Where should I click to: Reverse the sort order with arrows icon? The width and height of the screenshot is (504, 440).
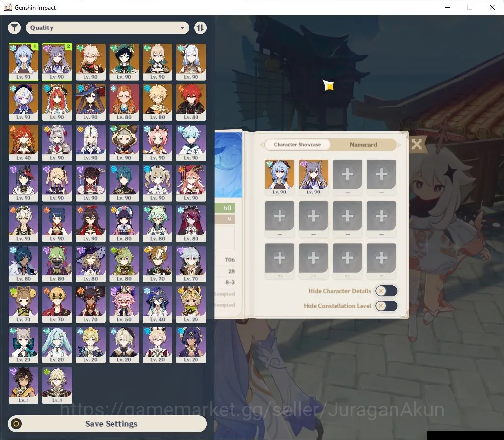point(200,28)
